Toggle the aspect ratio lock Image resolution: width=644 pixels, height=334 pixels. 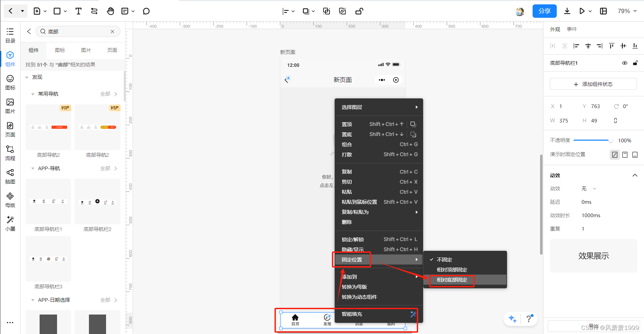coord(615,121)
